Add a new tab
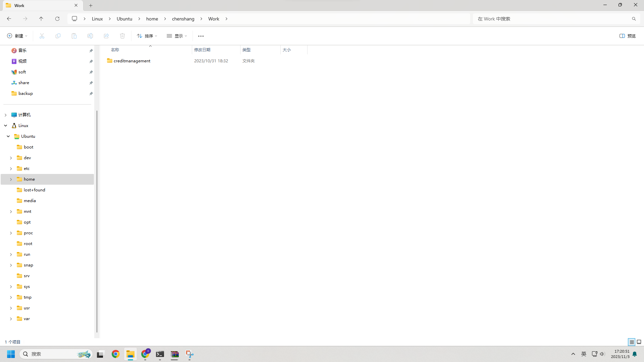The image size is (644, 362). click(91, 5)
